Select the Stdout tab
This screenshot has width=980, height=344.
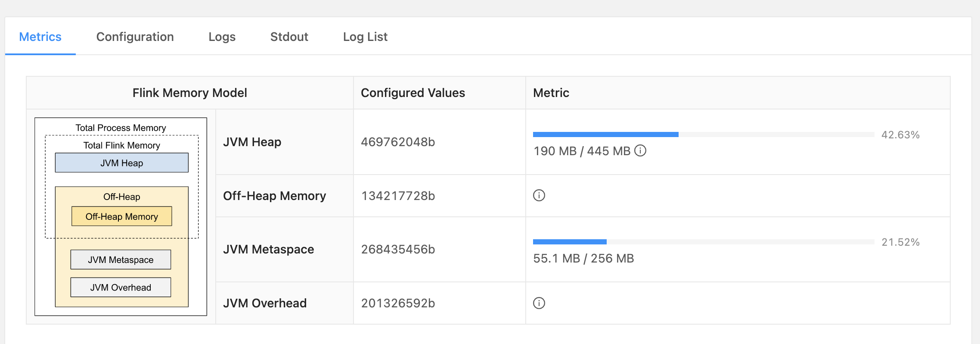[x=289, y=37]
